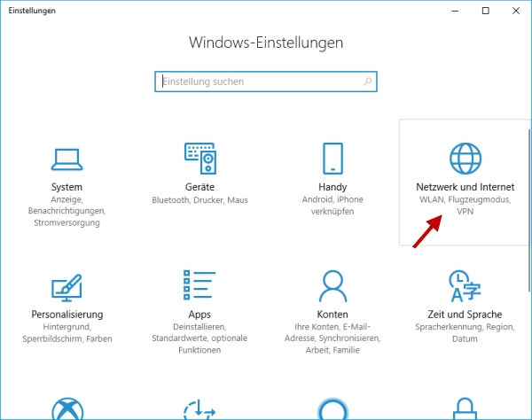The height and width of the screenshot is (420, 532).
Task: Open the update arrows icon at bottom
Action: click(x=199, y=409)
